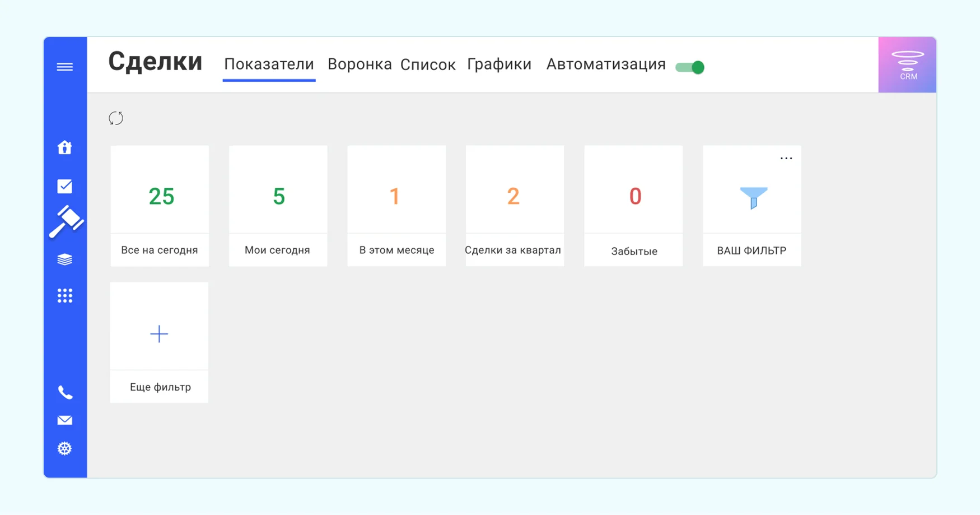Click the Сделки за квартал label

[513, 250]
